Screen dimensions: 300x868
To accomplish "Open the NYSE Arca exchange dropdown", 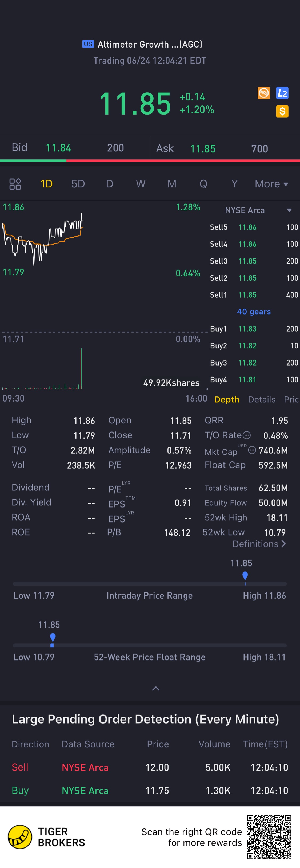I will click(289, 210).
